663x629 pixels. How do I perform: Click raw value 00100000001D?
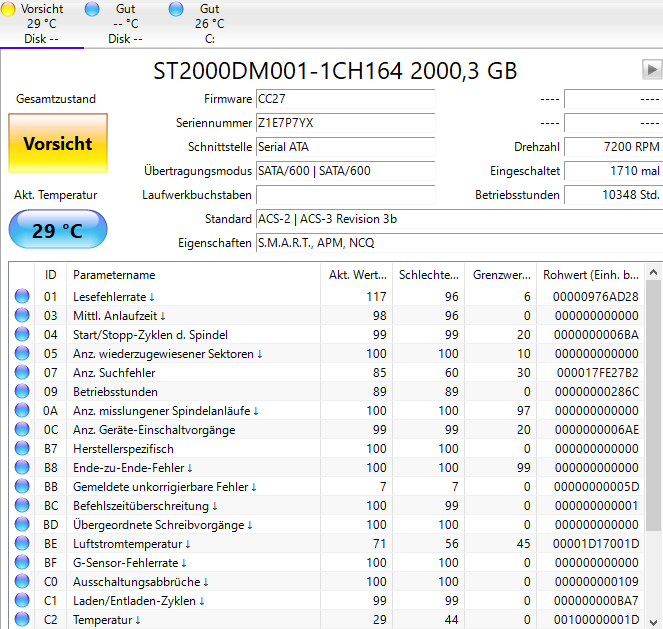tap(597, 620)
